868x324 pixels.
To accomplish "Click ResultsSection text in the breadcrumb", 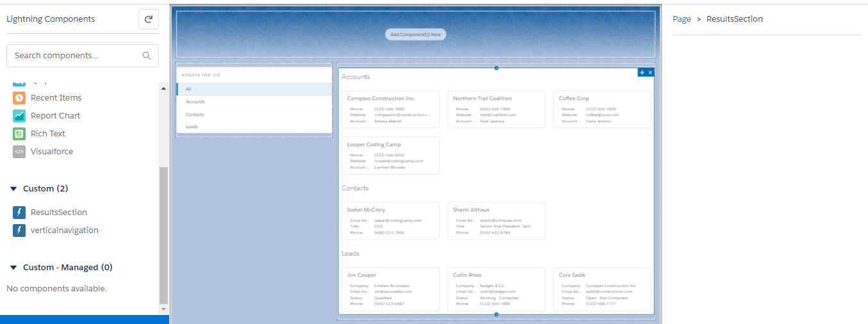I will coord(735,19).
